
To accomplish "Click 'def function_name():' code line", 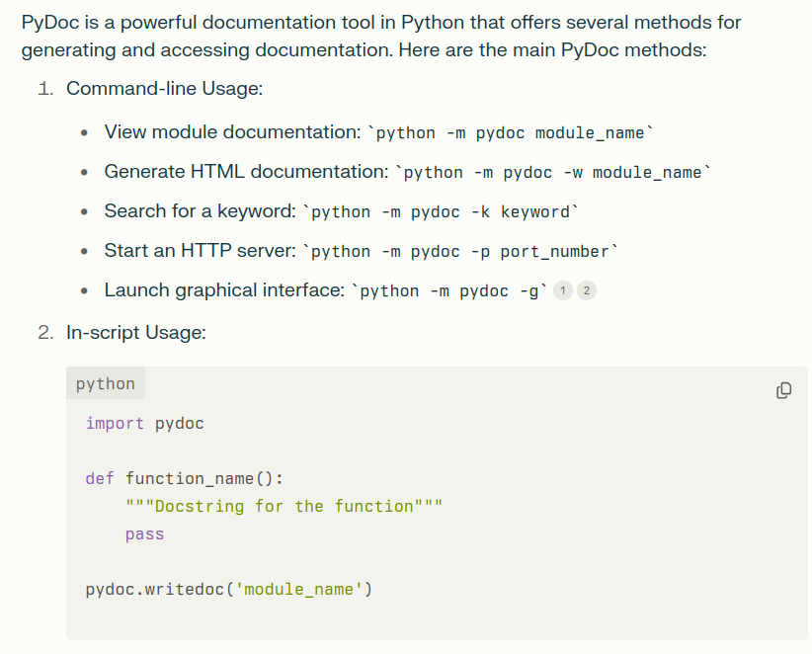I will tap(185, 478).
